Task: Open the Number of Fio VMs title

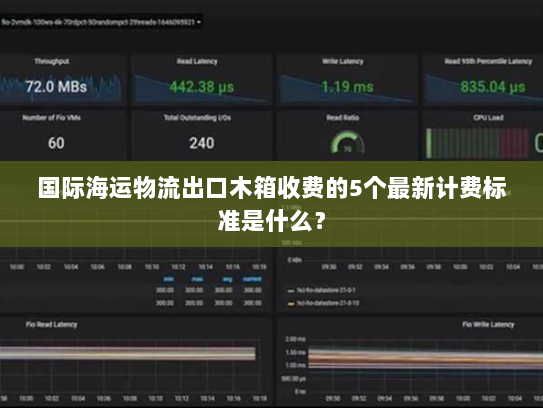Action: point(52,118)
